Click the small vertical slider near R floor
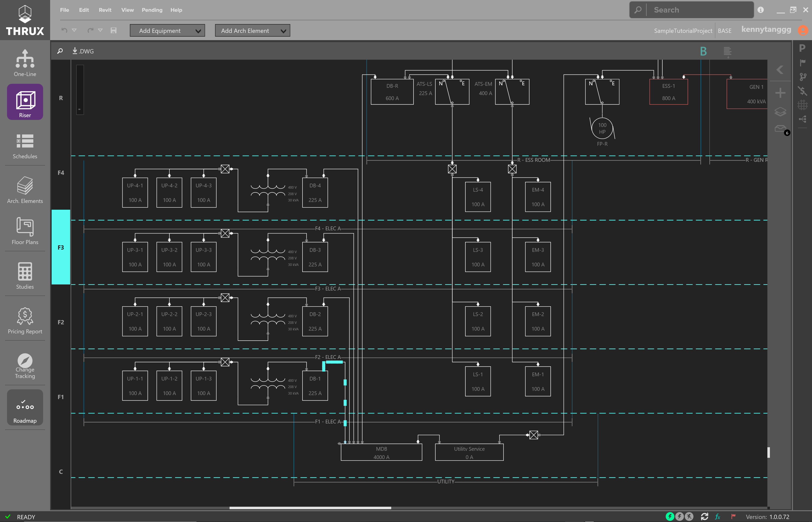The image size is (812, 522). [80, 90]
